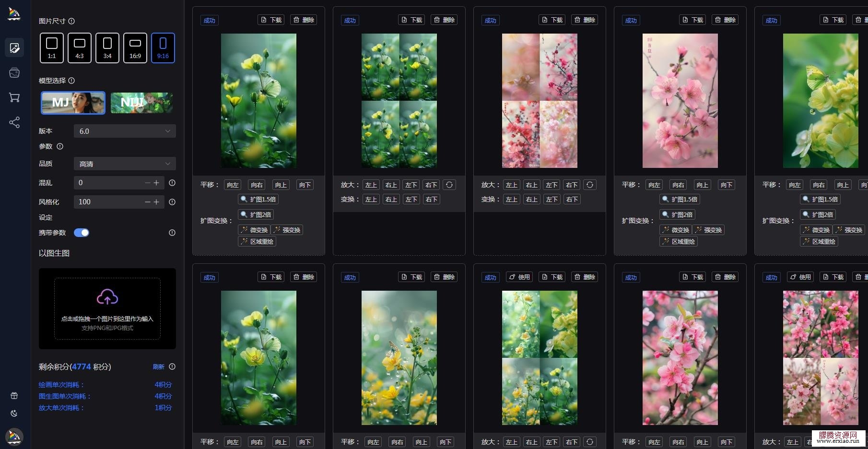Choose the NIJI model
This screenshot has height=449, width=868.
pyautogui.click(x=141, y=103)
